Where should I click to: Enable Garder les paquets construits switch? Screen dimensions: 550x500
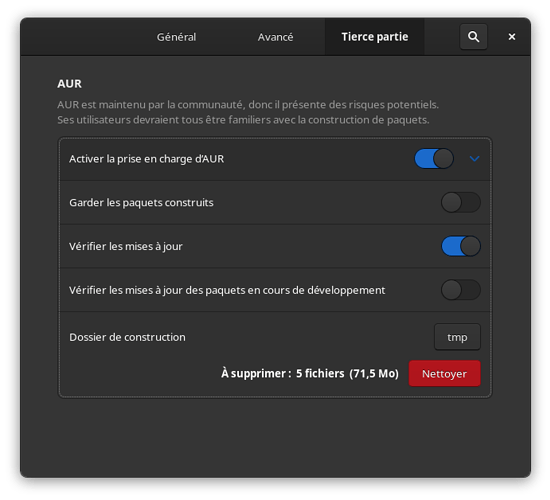[x=461, y=202]
